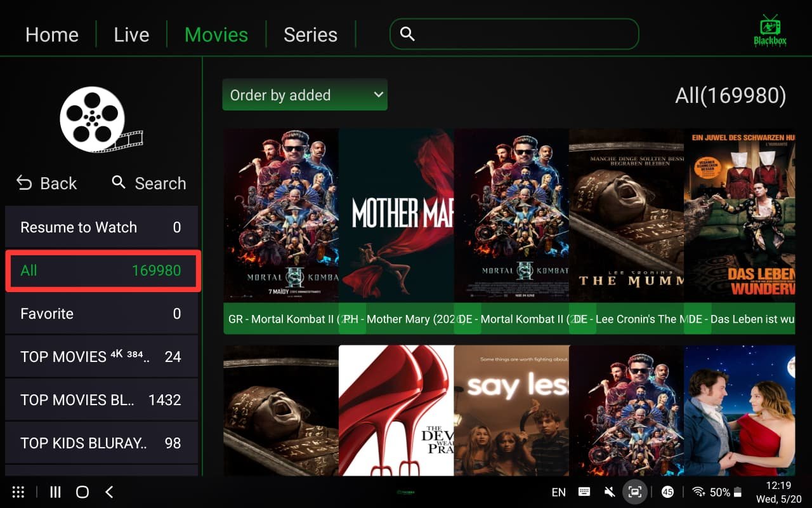Image resolution: width=812 pixels, height=508 pixels.
Task: Click the 'DE - Mortal Kombat II' title label
Action: tap(511, 319)
